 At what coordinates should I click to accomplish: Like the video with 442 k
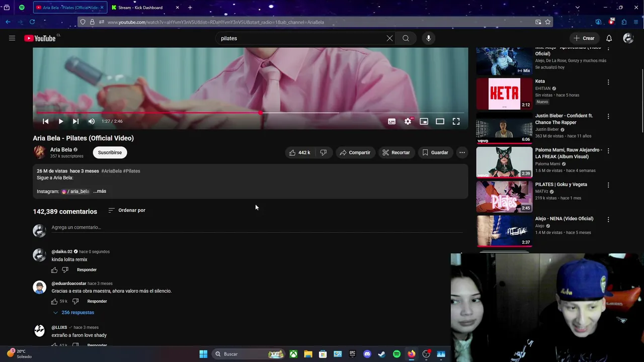300,152
